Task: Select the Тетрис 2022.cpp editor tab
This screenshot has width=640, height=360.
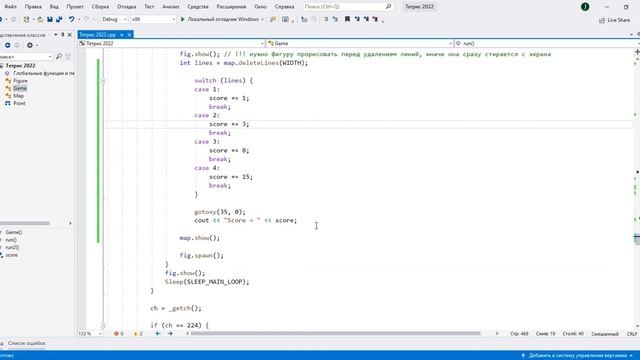Action: coord(98,35)
